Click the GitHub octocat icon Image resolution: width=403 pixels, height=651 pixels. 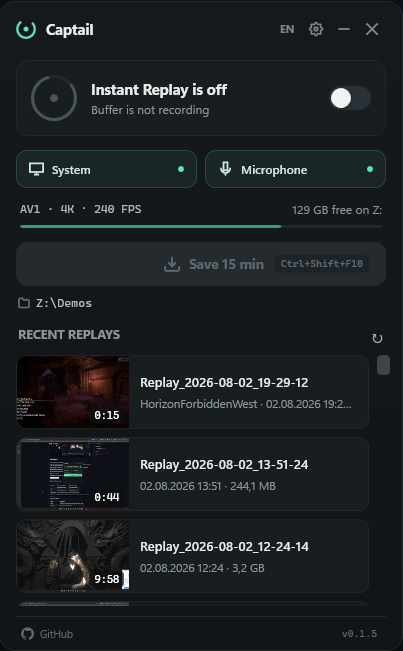pos(27,634)
